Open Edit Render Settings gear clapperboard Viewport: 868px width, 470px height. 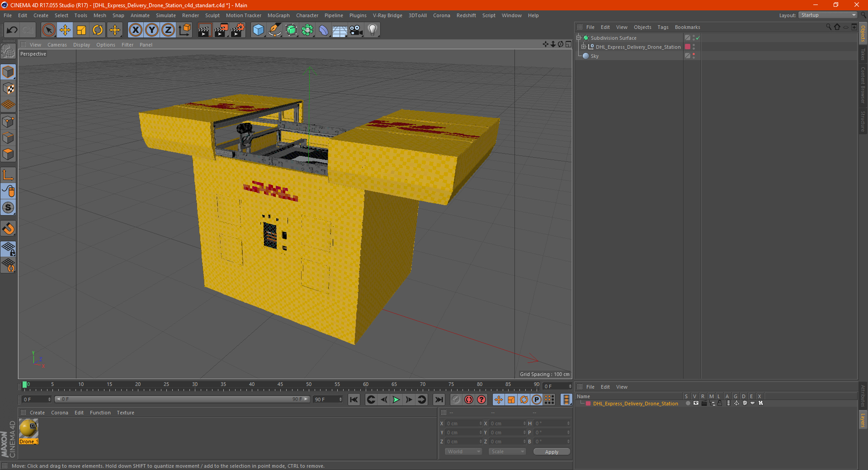click(238, 30)
